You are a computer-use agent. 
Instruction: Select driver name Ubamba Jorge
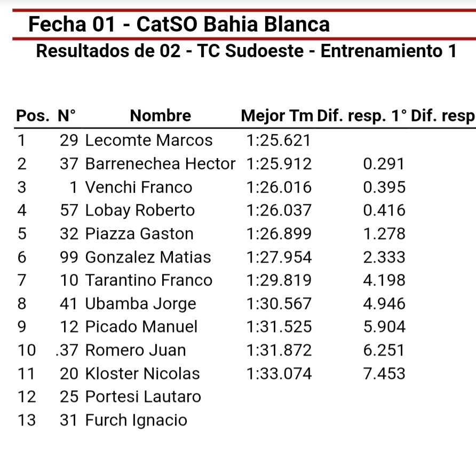(x=140, y=304)
